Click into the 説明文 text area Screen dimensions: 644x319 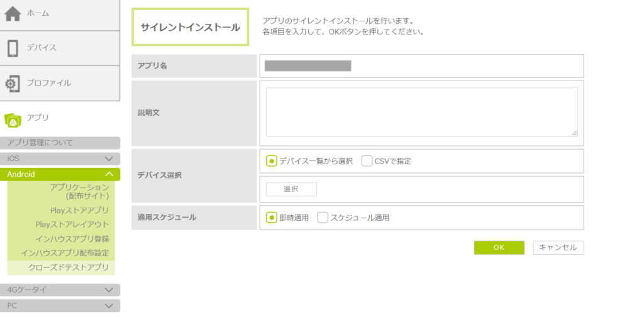pos(421,111)
